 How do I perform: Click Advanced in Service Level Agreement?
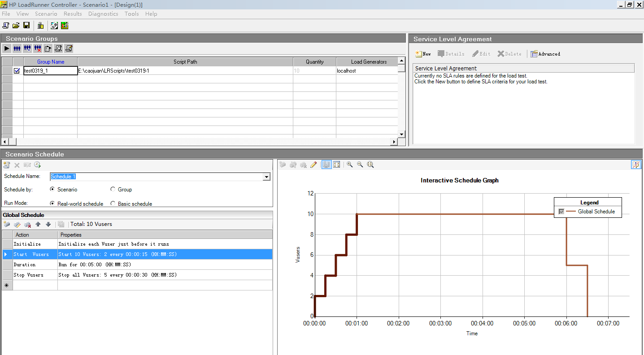coord(545,54)
